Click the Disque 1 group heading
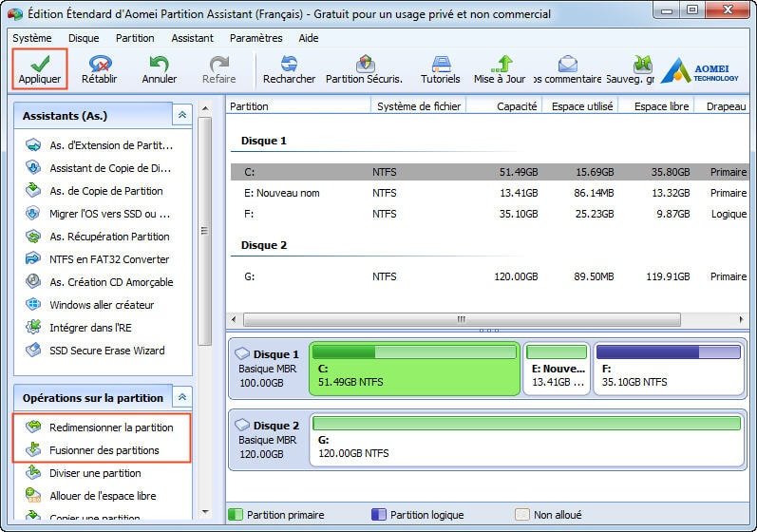Viewport: 757px width, 532px height. [264, 141]
